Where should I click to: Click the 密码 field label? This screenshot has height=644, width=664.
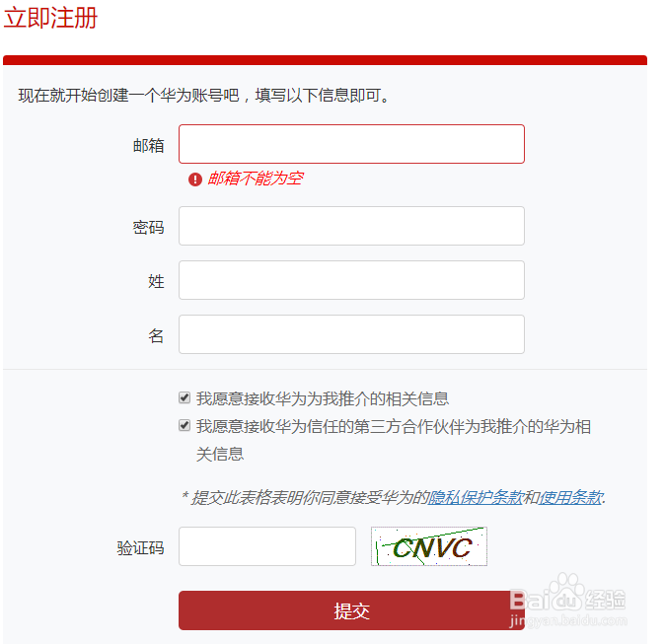click(148, 228)
